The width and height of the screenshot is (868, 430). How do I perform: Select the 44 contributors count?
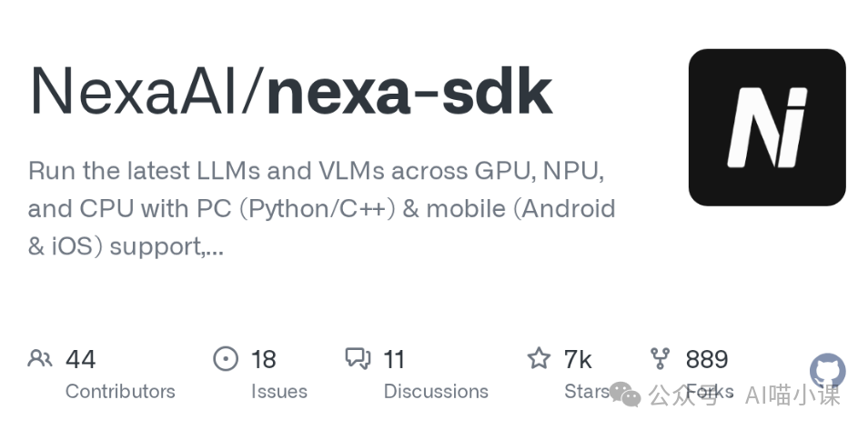[80, 359]
